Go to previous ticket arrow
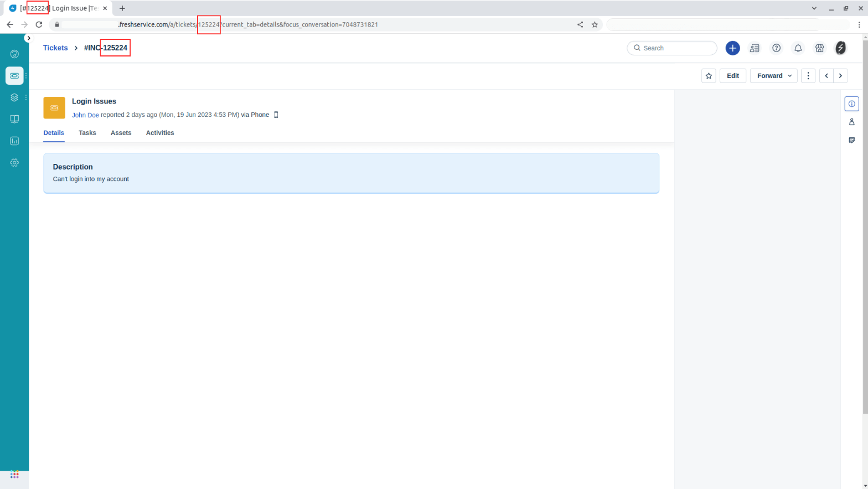The width and height of the screenshot is (868, 489). point(826,76)
